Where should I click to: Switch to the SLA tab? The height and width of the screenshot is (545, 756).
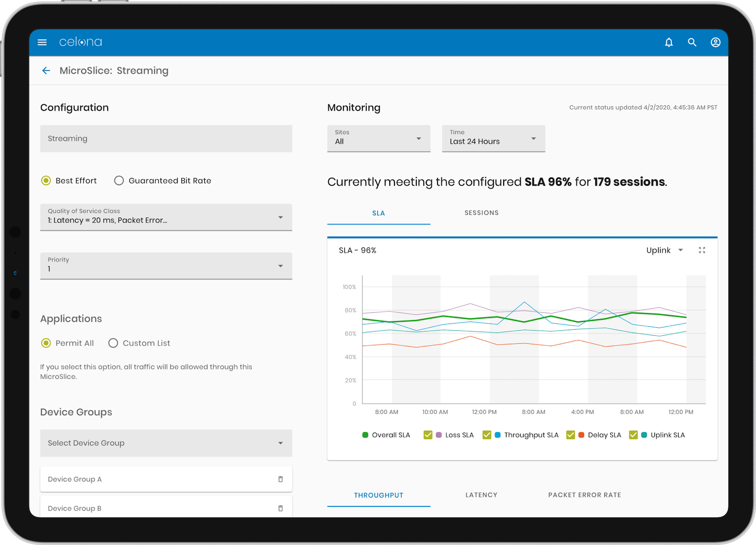pos(379,213)
